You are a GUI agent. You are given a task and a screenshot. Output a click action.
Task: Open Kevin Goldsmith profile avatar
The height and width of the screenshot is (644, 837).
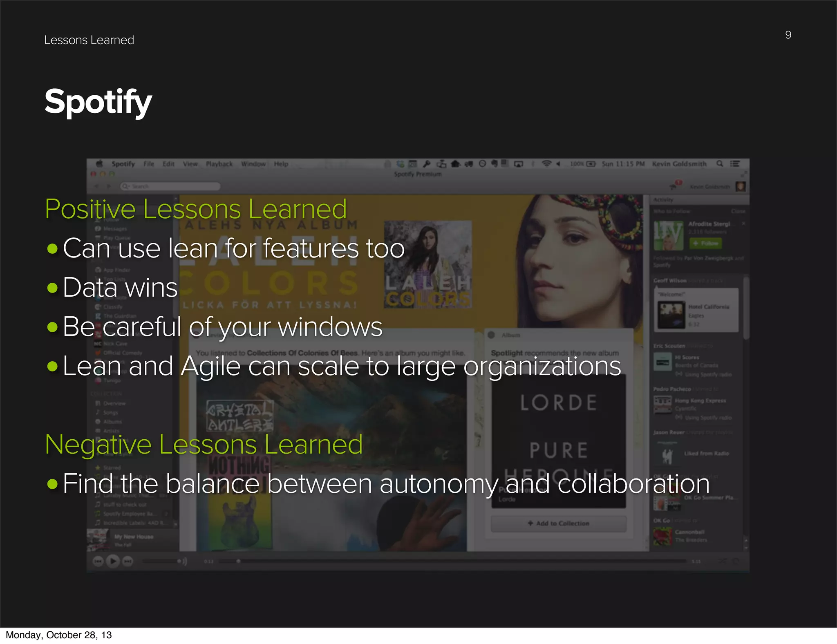point(741,187)
